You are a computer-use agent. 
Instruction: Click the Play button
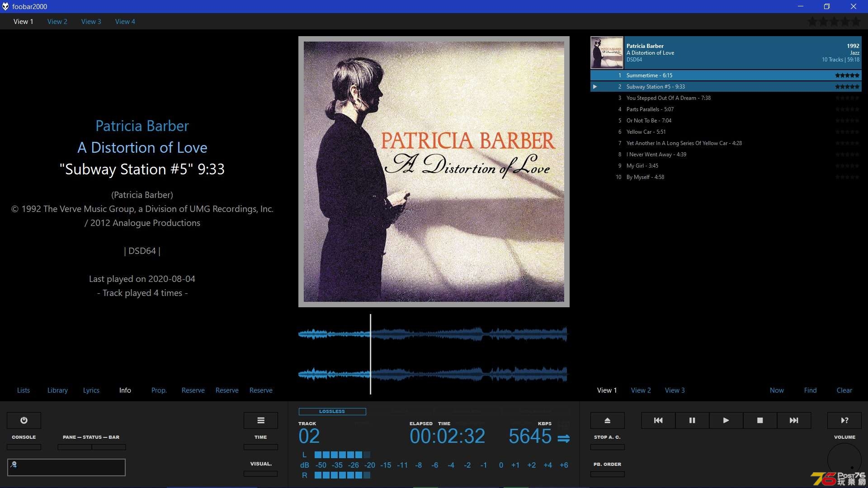click(726, 420)
